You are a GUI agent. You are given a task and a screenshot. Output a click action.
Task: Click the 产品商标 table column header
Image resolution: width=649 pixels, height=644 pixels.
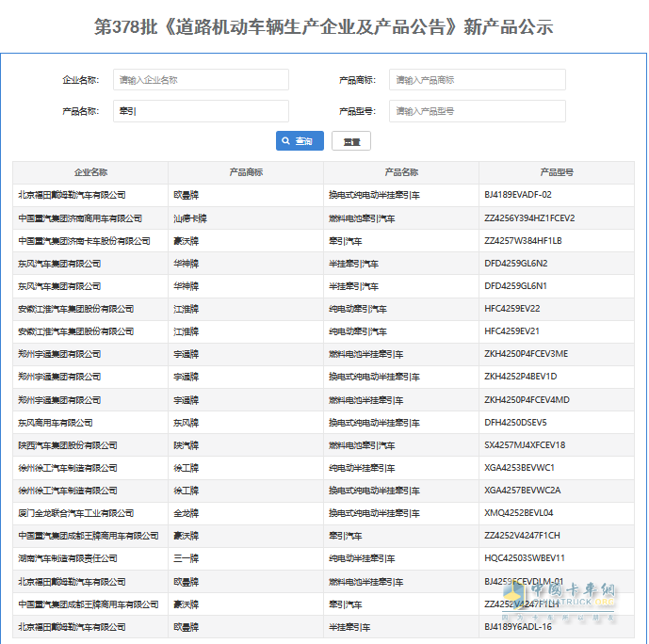tap(246, 173)
